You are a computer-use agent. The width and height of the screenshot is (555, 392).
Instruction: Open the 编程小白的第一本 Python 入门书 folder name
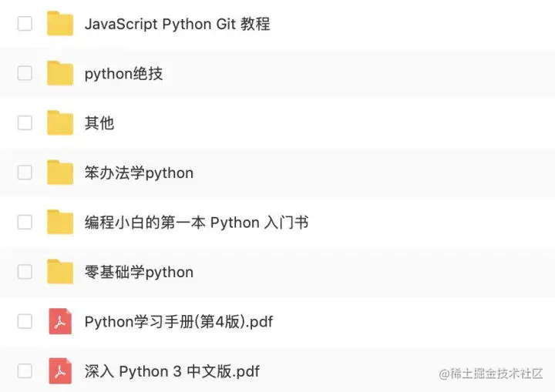(x=197, y=223)
